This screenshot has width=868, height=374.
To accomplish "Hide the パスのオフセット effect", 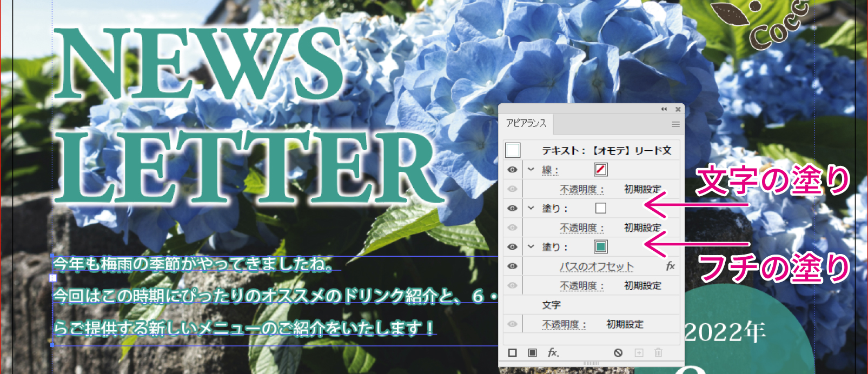I will click(x=512, y=266).
